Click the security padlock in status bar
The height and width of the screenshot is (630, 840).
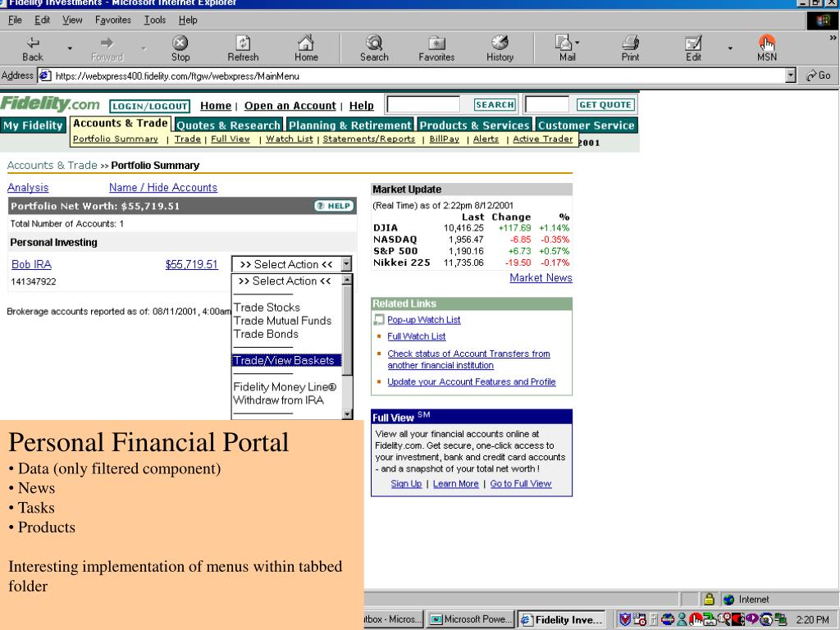click(709, 599)
